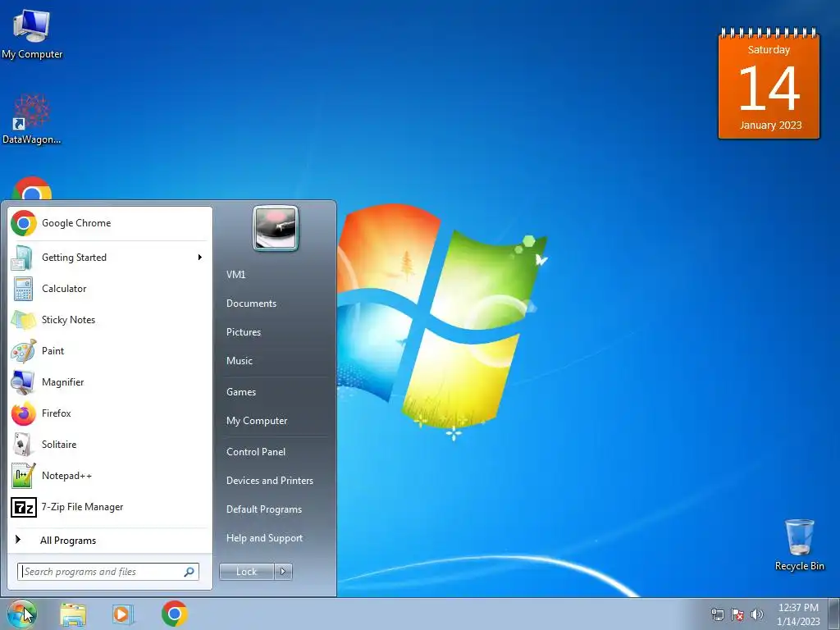The height and width of the screenshot is (630, 840).
Task: Open Google Chrome from the Start menu
Action: tap(109, 223)
